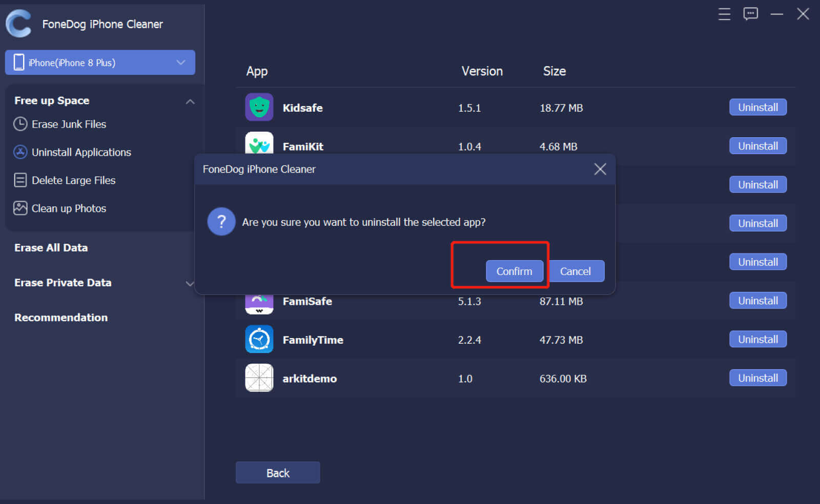
Task: Click FamiKit size 4.68 MB
Action: (558, 146)
